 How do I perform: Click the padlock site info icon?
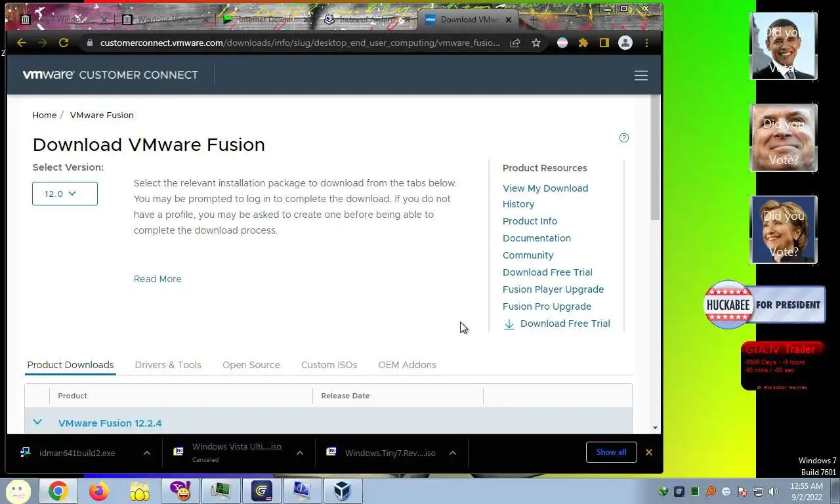(x=90, y=43)
